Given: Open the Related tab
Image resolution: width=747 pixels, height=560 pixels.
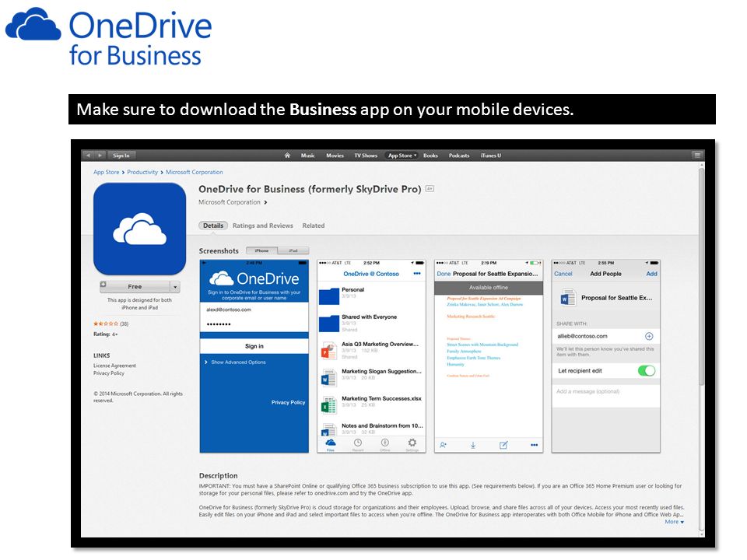Looking at the screenshot, I should pyautogui.click(x=313, y=226).
